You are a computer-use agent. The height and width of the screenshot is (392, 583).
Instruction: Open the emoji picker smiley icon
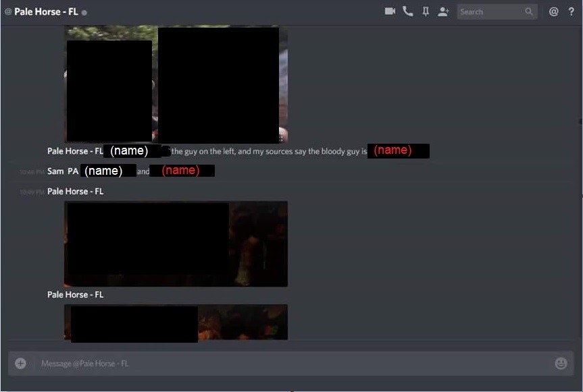coord(561,363)
